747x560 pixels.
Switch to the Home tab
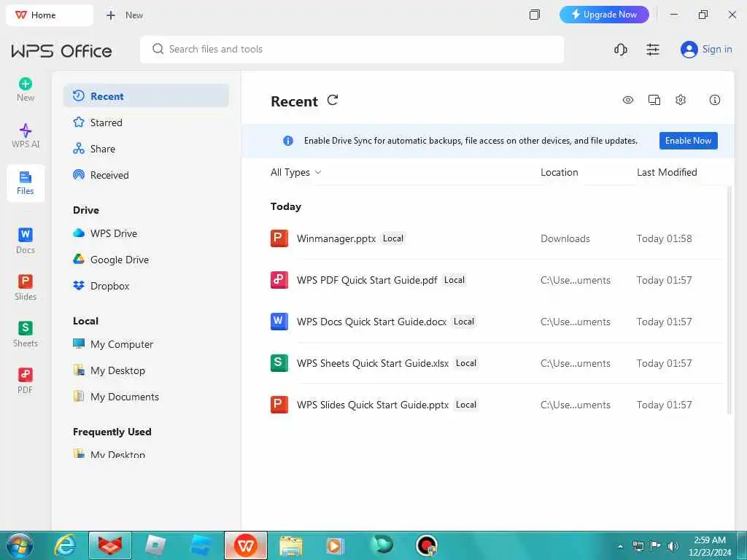point(49,15)
